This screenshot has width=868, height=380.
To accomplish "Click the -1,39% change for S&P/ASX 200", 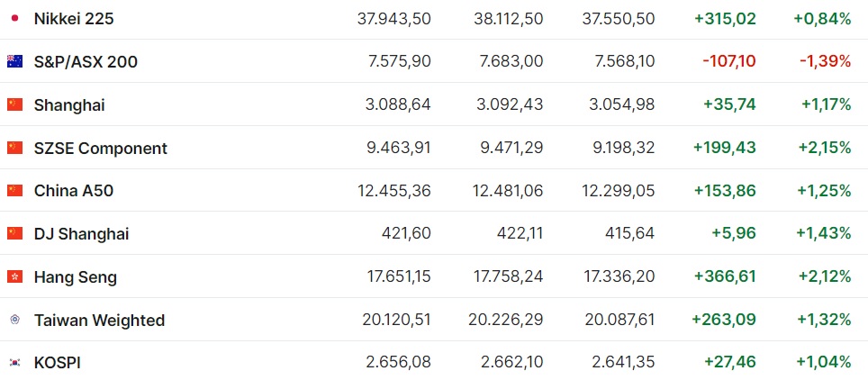I will click(826, 61).
